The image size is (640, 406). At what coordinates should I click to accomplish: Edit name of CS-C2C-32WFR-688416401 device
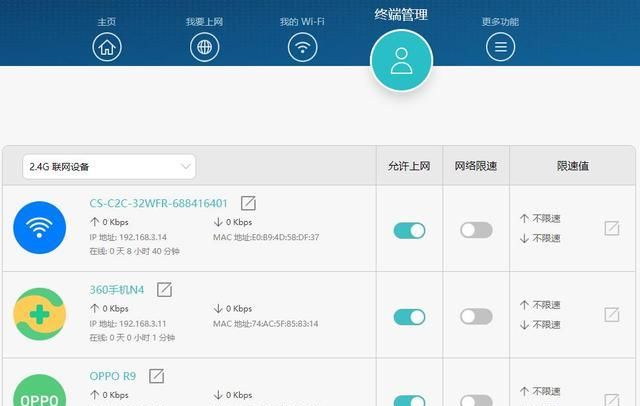click(248, 203)
